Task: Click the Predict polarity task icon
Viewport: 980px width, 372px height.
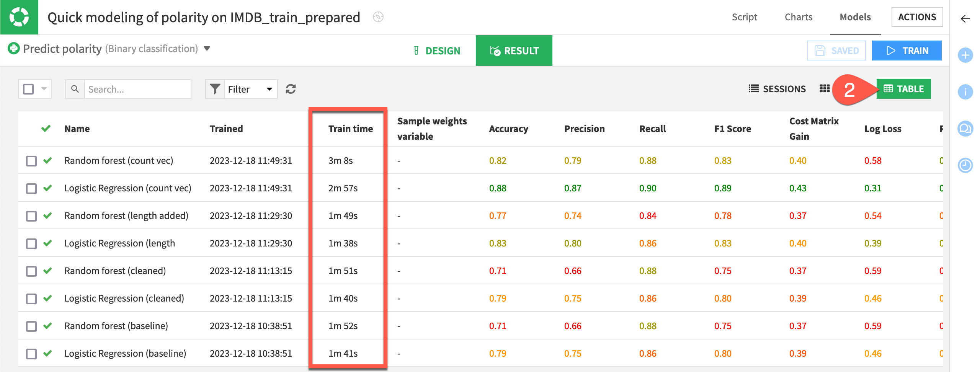Action: tap(14, 49)
